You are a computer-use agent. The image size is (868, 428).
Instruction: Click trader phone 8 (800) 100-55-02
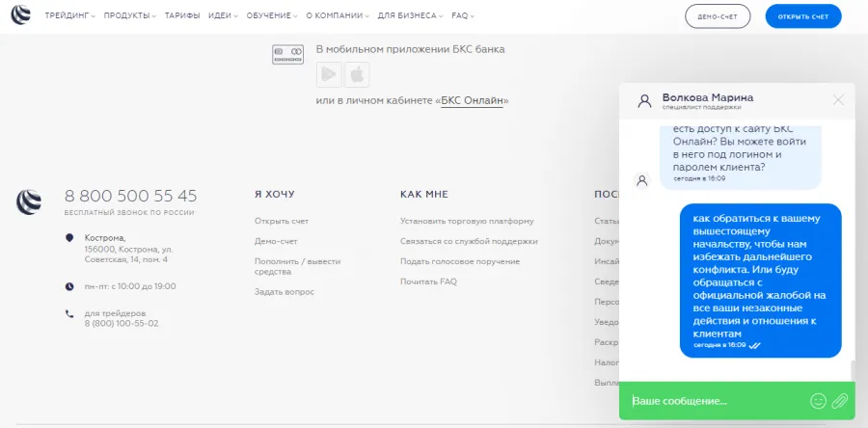click(122, 324)
